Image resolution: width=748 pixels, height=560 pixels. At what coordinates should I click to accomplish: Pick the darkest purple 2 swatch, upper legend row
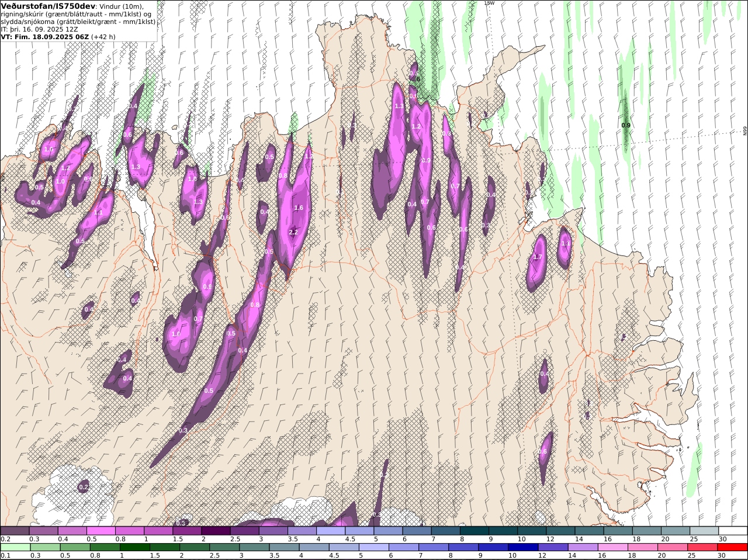pos(216,530)
